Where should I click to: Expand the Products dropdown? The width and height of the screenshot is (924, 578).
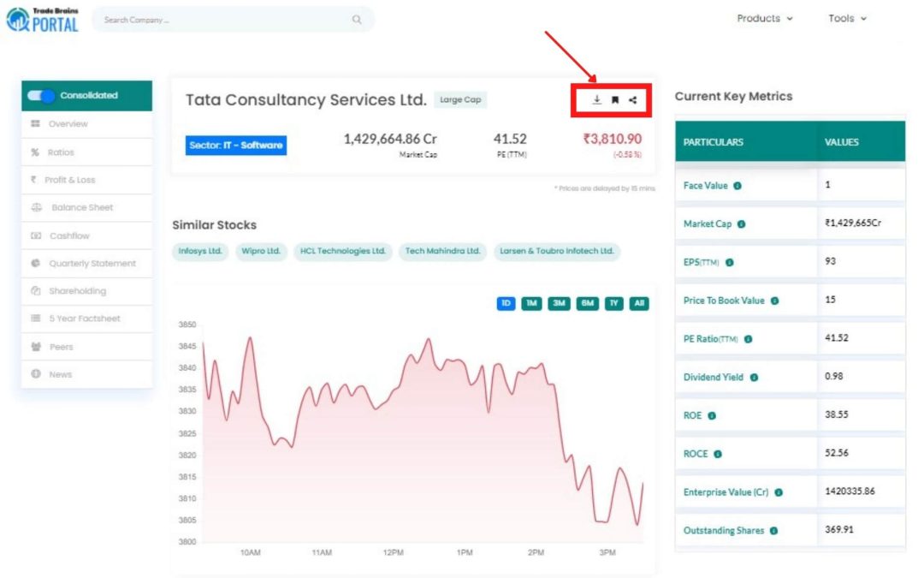tap(764, 18)
